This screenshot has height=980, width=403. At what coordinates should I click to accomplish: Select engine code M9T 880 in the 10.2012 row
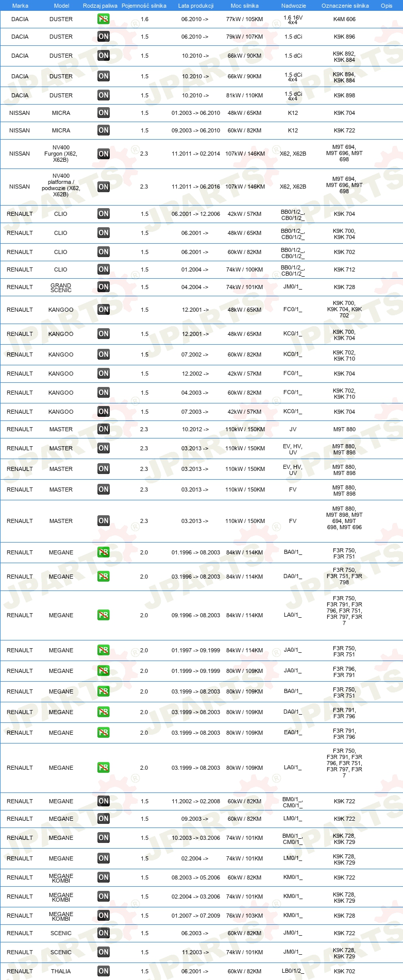[x=344, y=429]
